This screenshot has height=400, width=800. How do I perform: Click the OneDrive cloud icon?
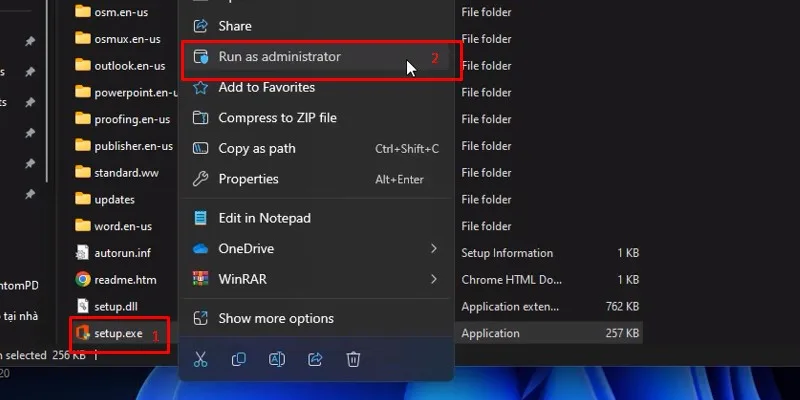point(201,249)
